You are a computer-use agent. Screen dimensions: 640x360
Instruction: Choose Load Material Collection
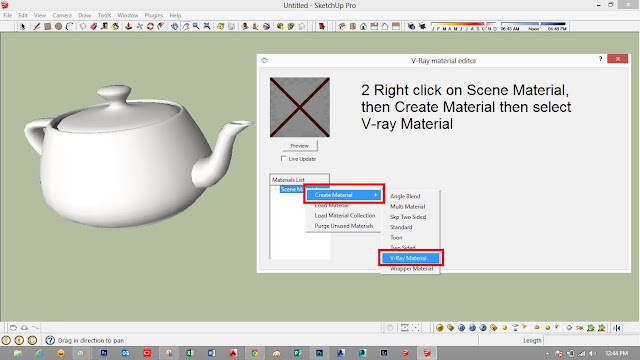(344, 216)
